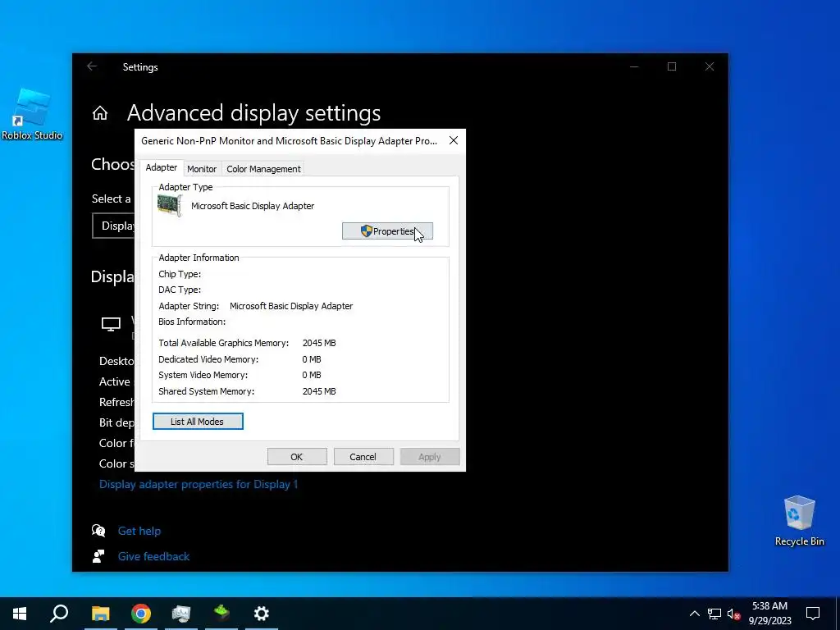The image size is (840, 630).
Task: Click the Get help chat icon
Action: pyautogui.click(x=98, y=531)
